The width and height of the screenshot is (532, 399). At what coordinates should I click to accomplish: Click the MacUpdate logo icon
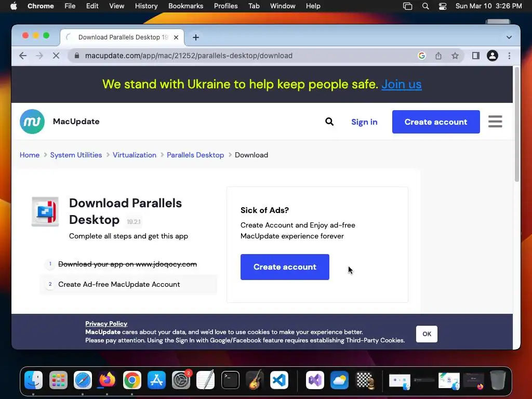pos(32,122)
